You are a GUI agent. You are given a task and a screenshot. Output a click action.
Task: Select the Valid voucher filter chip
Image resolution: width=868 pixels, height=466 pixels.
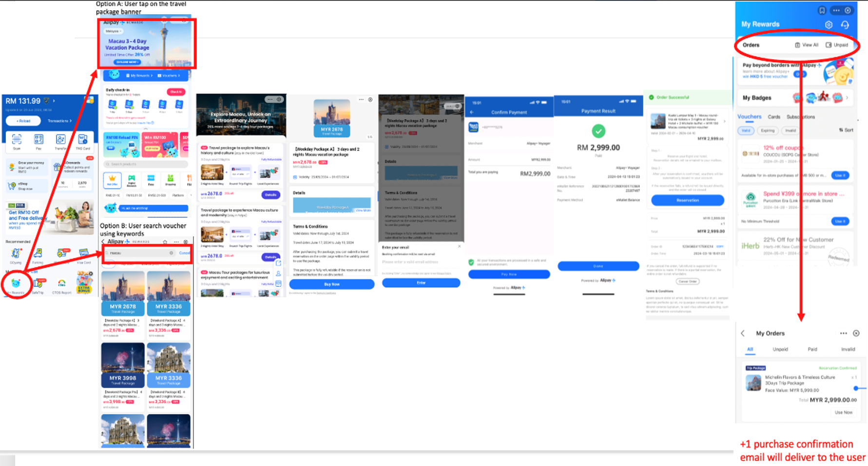coord(746,130)
